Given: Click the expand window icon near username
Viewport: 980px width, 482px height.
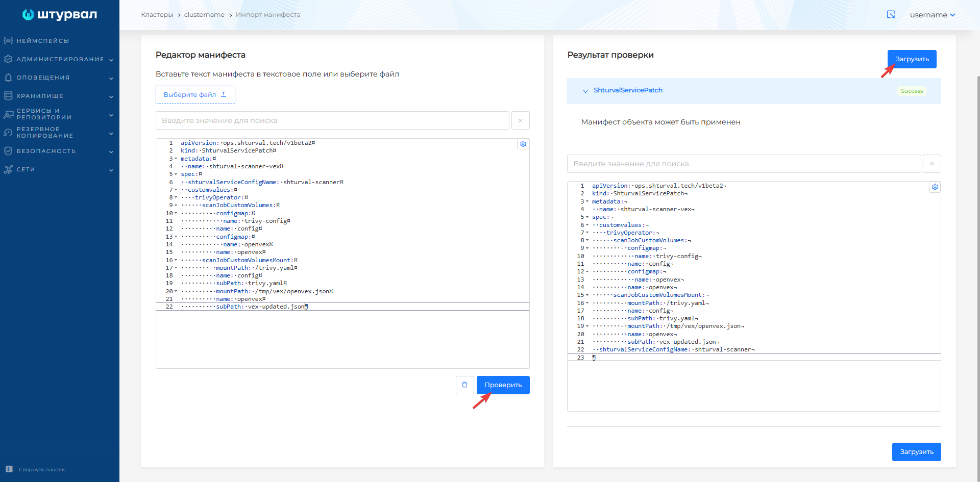Looking at the screenshot, I should (x=891, y=15).
